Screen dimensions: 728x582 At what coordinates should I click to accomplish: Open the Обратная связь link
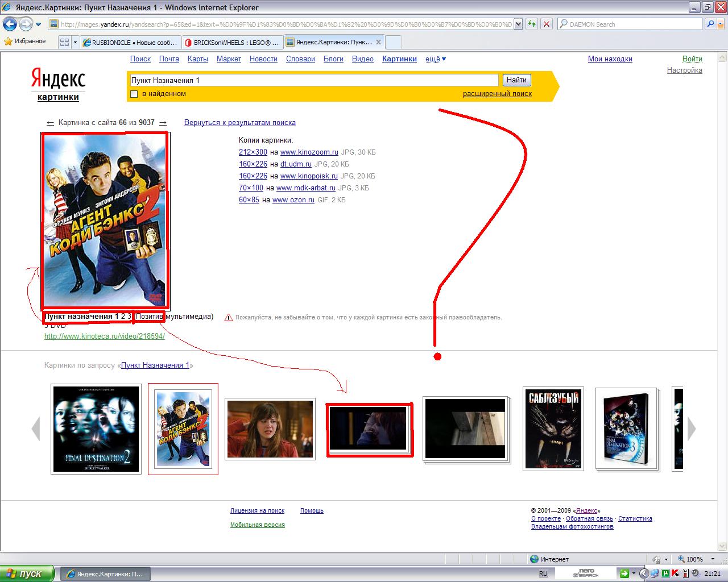[x=589, y=519]
